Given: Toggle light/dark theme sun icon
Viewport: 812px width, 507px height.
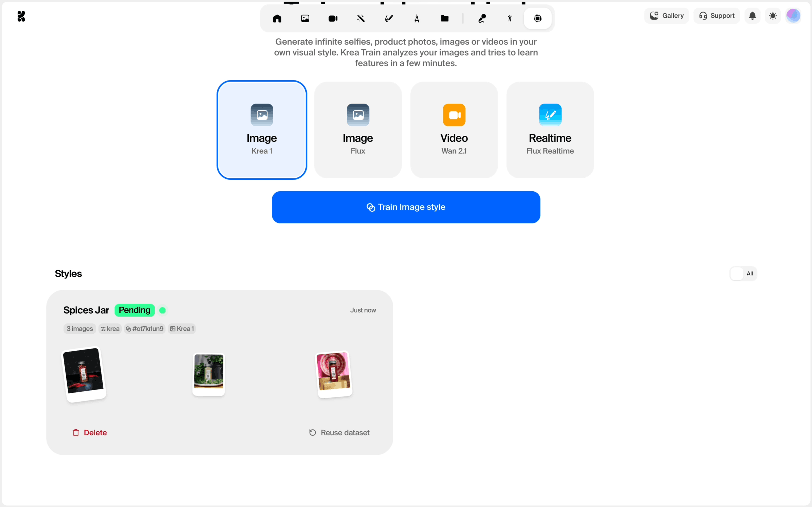Looking at the screenshot, I should [x=773, y=16].
